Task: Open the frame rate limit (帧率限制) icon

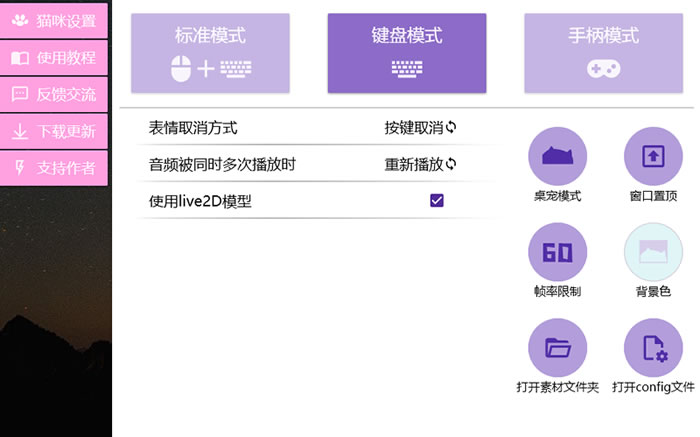Action: (557, 252)
